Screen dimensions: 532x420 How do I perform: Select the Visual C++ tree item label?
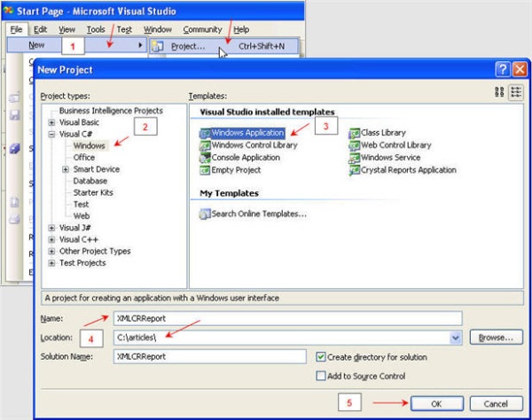[79, 239]
